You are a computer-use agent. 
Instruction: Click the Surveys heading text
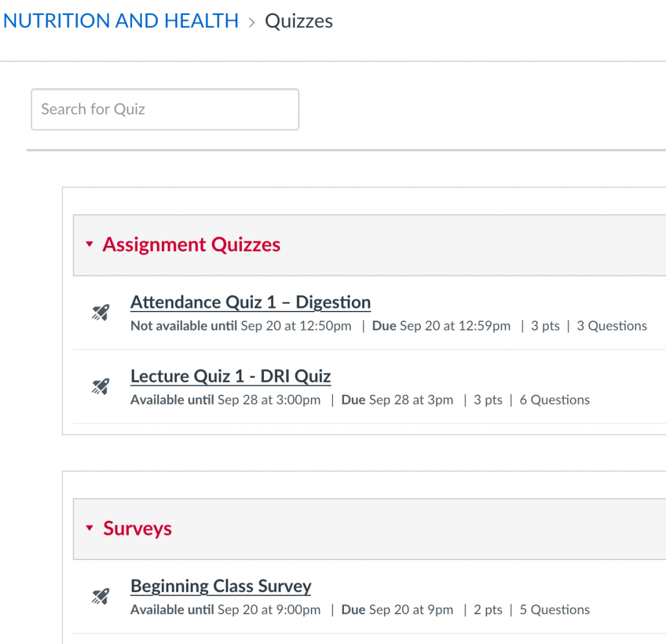(x=137, y=528)
